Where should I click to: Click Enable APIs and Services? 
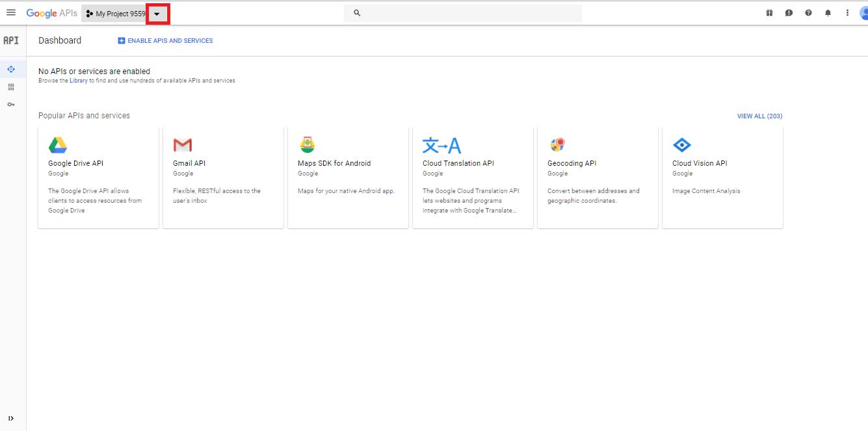point(165,40)
